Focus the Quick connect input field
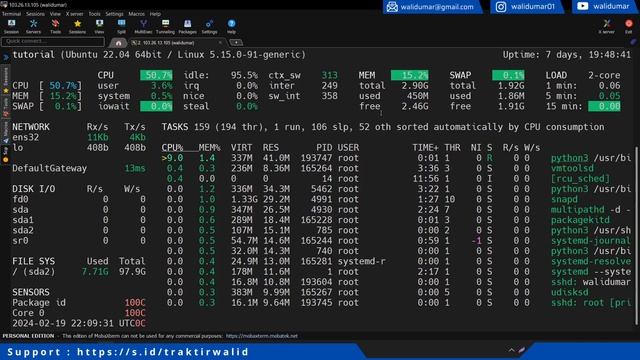640x360 pixels. tap(53, 41)
